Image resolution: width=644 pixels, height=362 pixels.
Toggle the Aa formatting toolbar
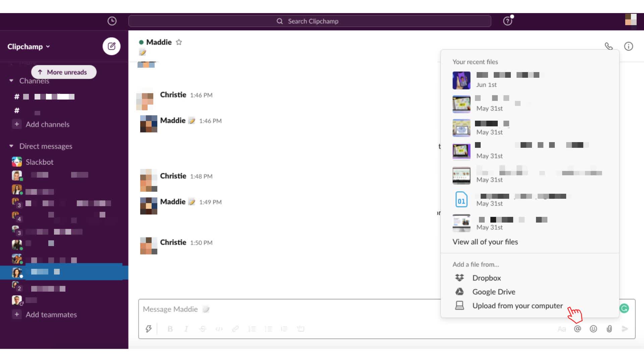point(562,329)
